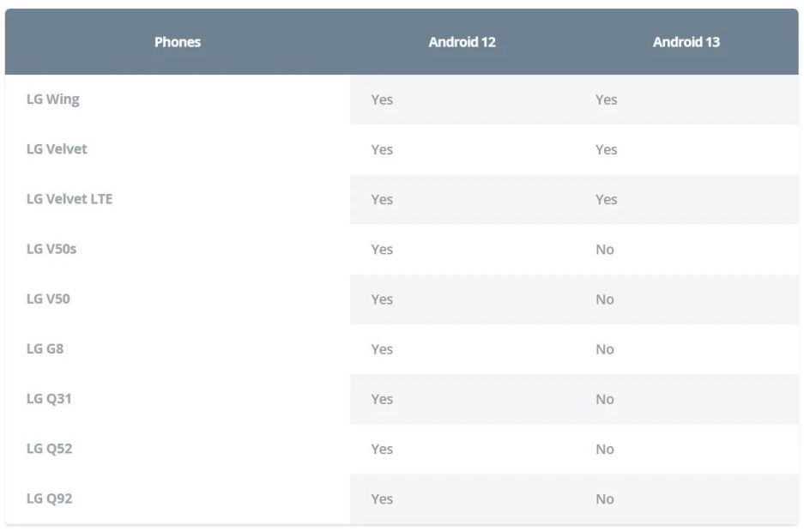Click the LG Velvet LTE cell
This screenshot has height=532, width=804.
(x=70, y=199)
